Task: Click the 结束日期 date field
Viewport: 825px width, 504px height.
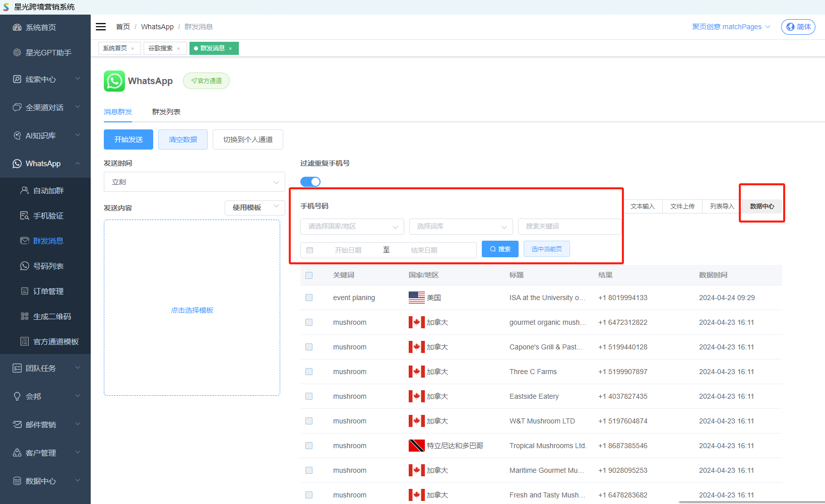Action: click(x=424, y=250)
